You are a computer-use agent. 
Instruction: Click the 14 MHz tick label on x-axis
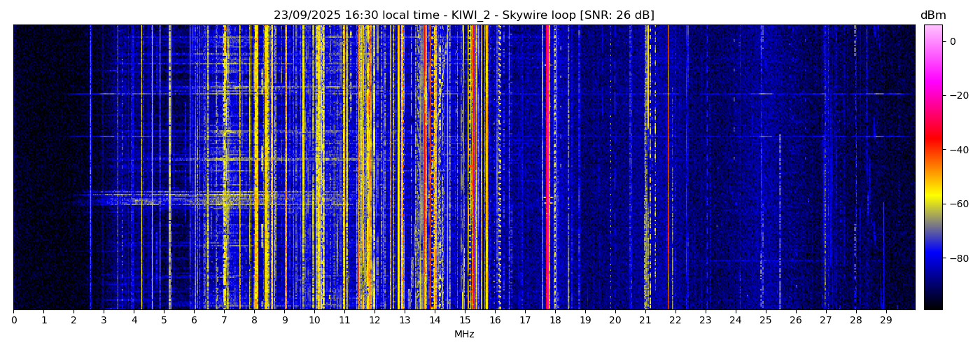coord(435,321)
